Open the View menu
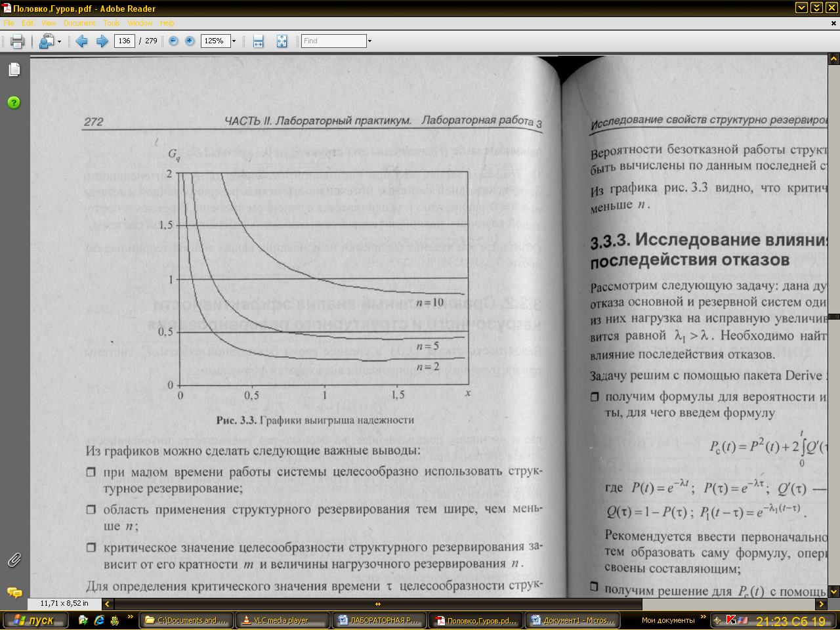The image size is (840, 630). pyautogui.click(x=49, y=23)
